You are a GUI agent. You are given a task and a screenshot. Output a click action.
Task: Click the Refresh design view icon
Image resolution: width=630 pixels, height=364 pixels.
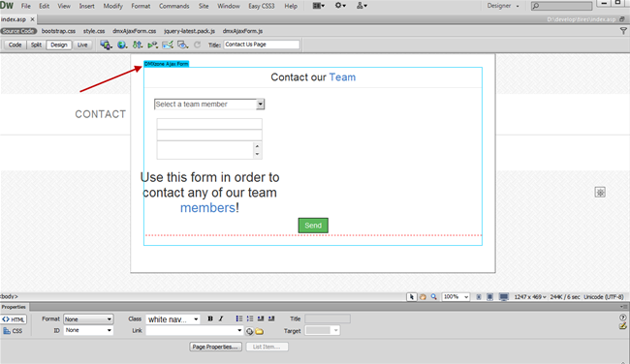click(x=198, y=45)
